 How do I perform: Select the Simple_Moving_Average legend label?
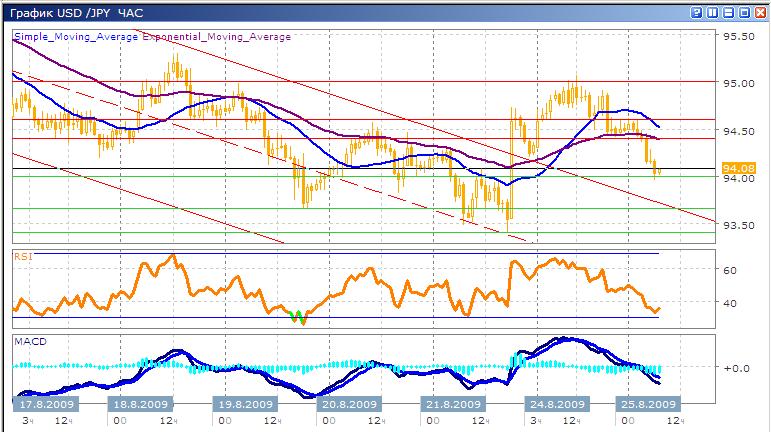click(76, 37)
